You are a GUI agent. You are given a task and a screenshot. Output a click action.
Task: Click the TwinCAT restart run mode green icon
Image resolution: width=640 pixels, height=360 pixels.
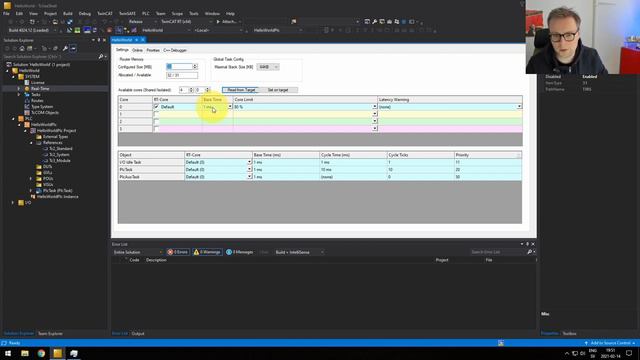(77, 30)
